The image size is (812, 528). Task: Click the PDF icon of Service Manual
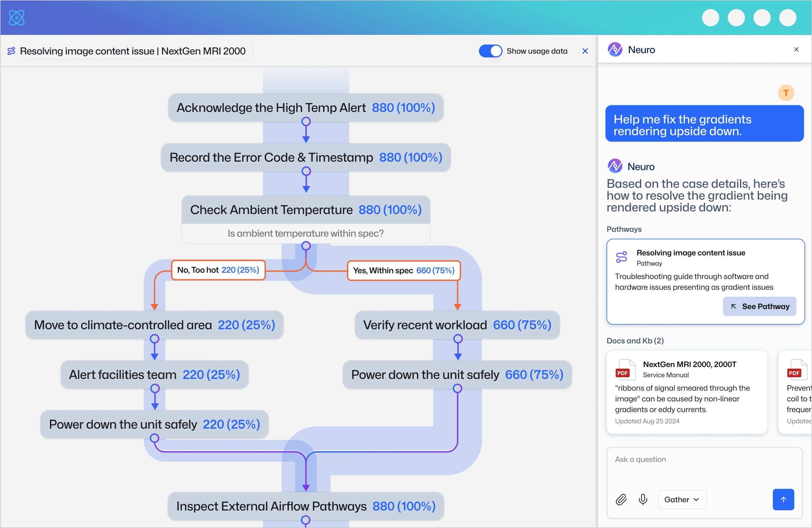click(625, 370)
